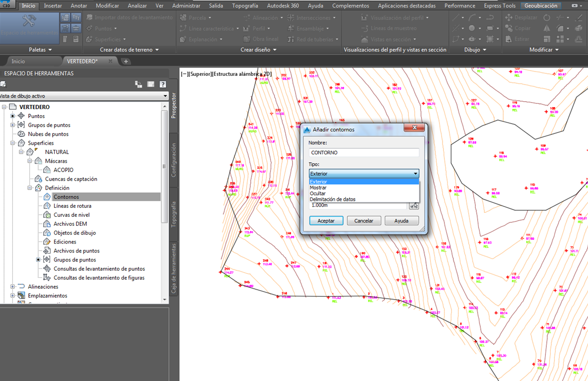Select Ocultar from the Tipo option list
Screen dimensions: 588x381
tap(318, 193)
